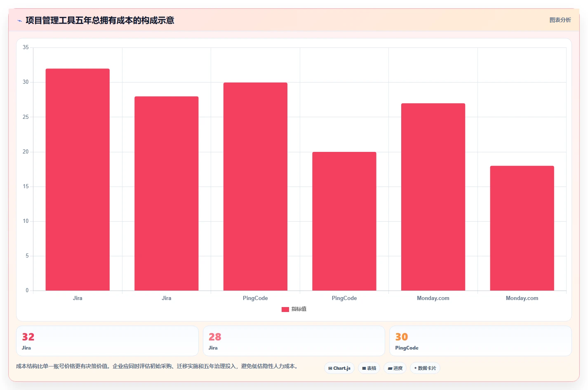Click the 图表分析 label in the header
Image resolution: width=588 pixels, height=390 pixels.
pos(560,20)
